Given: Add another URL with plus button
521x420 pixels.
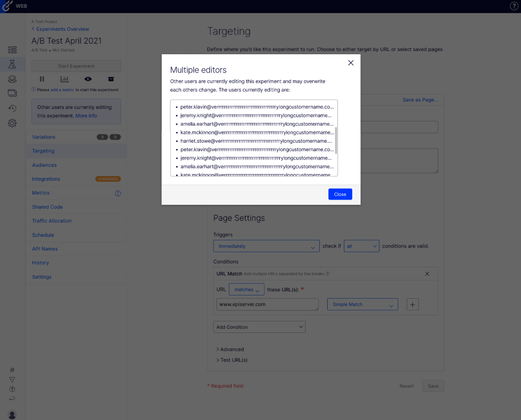Looking at the screenshot, I should tap(412, 304).
